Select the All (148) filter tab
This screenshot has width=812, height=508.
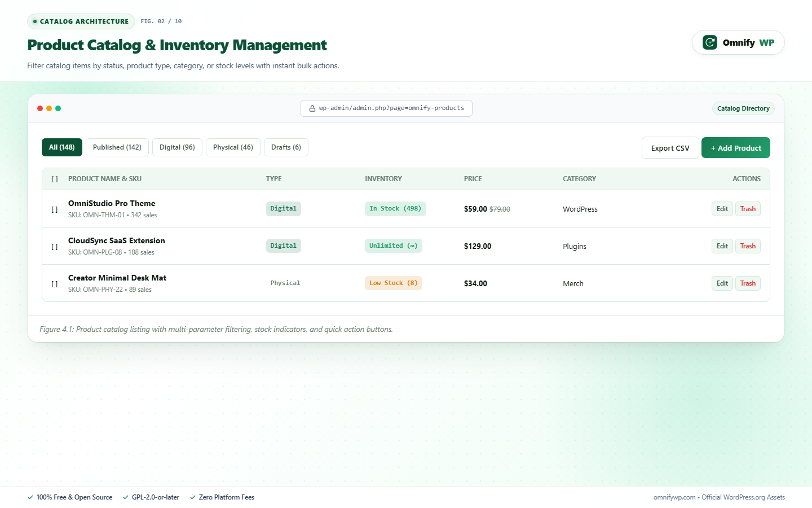click(x=62, y=147)
